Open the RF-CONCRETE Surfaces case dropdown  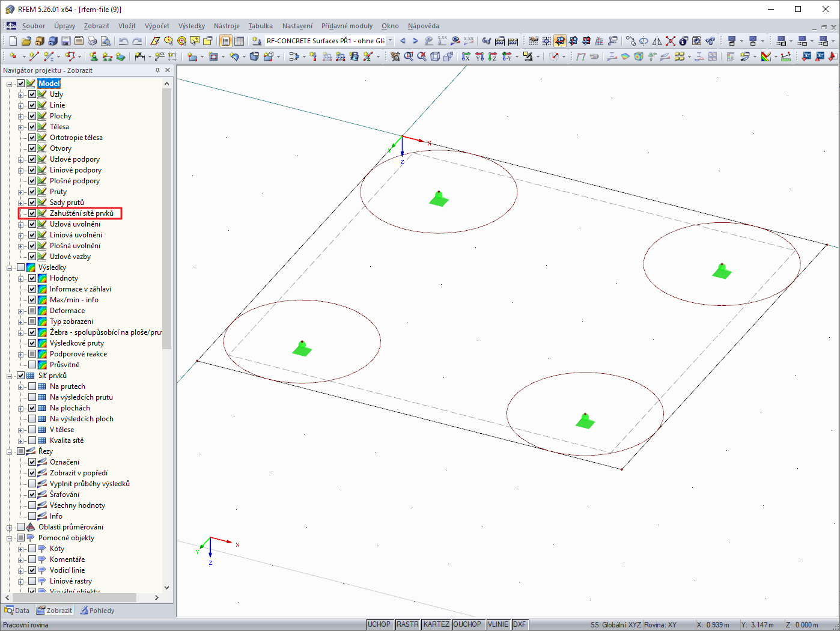(x=390, y=41)
